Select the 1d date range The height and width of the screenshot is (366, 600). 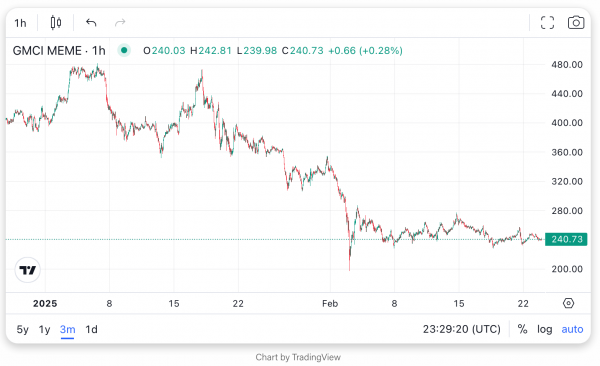point(91,329)
